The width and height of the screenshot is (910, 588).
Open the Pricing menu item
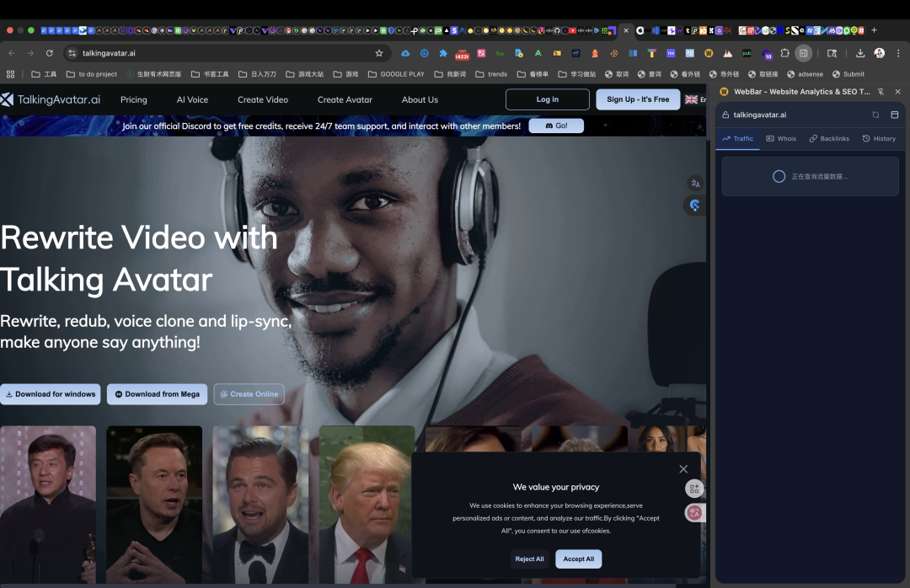tap(133, 100)
